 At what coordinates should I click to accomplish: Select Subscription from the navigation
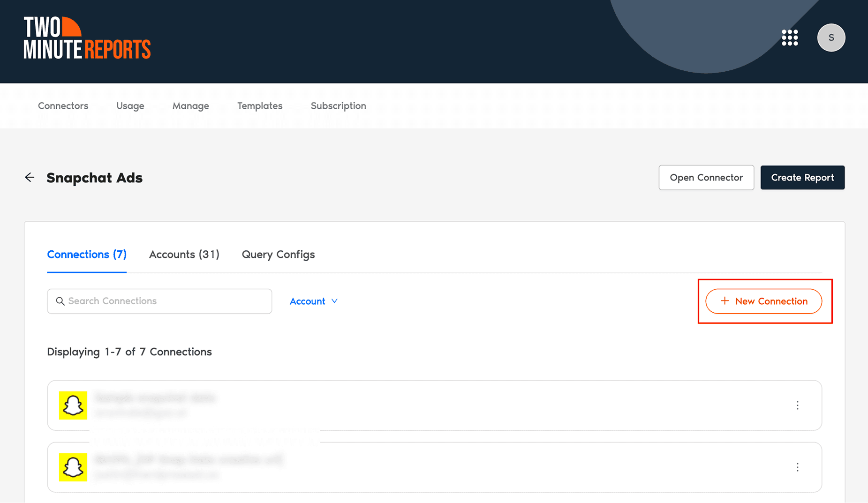338,105
